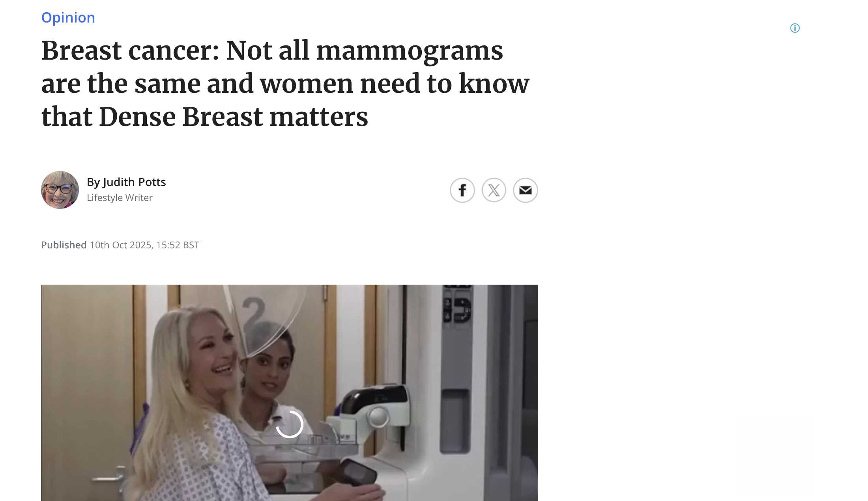Open Judith Potts' author avatar
This screenshot has height=501, width=868.
pos(60,190)
